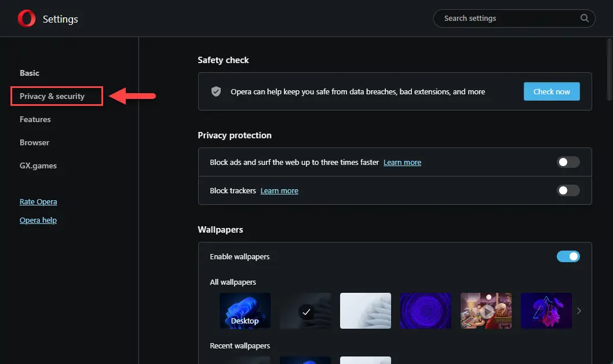The image size is (613, 364).
Task: Select the dark checked wallpaper thumbnail
Action: [x=305, y=311]
